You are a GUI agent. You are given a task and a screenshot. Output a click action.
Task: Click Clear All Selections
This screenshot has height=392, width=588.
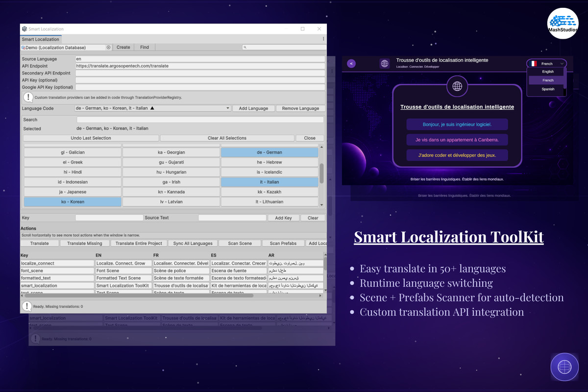pos(227,138)
